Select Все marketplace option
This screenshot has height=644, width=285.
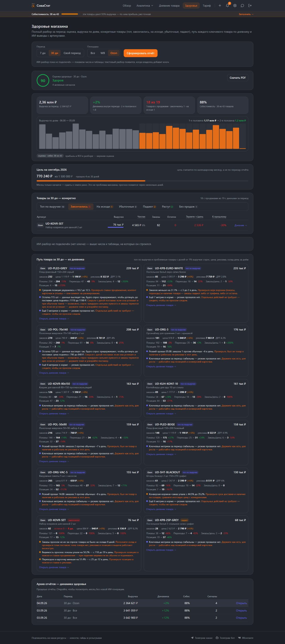tap(93, 53)
